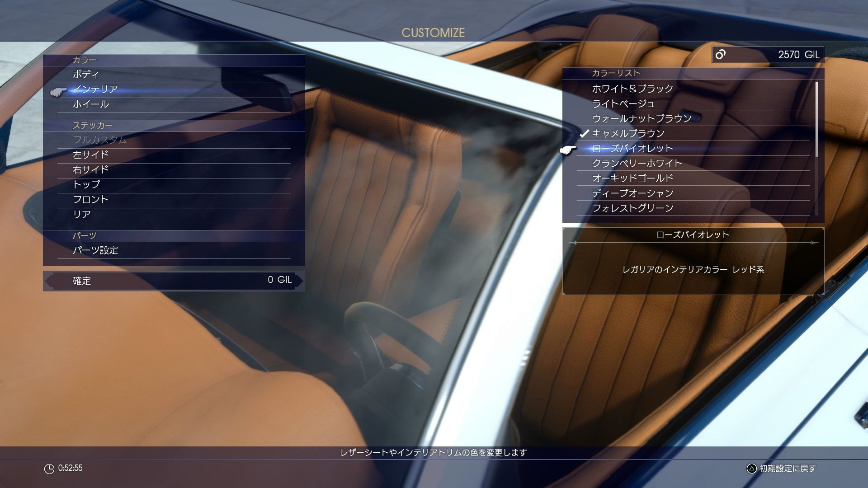
Task: Click the triangle button icon
Action: coord(751,469)
